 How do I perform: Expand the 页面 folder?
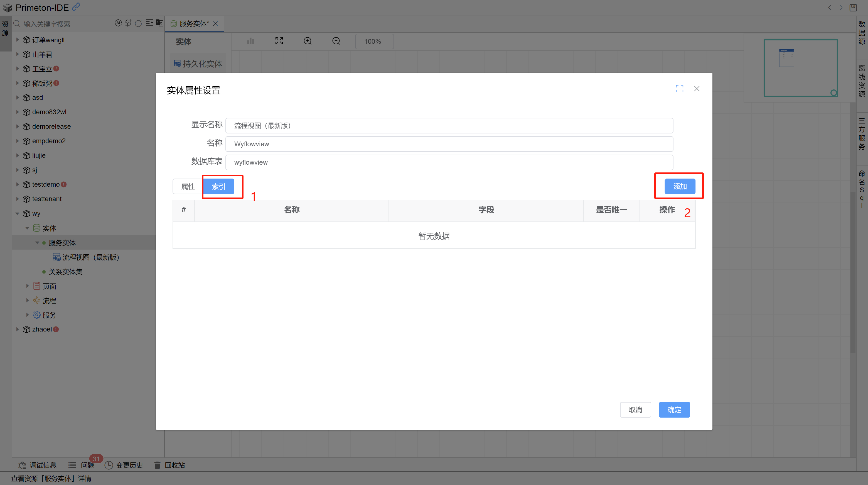click(x=28, y=286)
